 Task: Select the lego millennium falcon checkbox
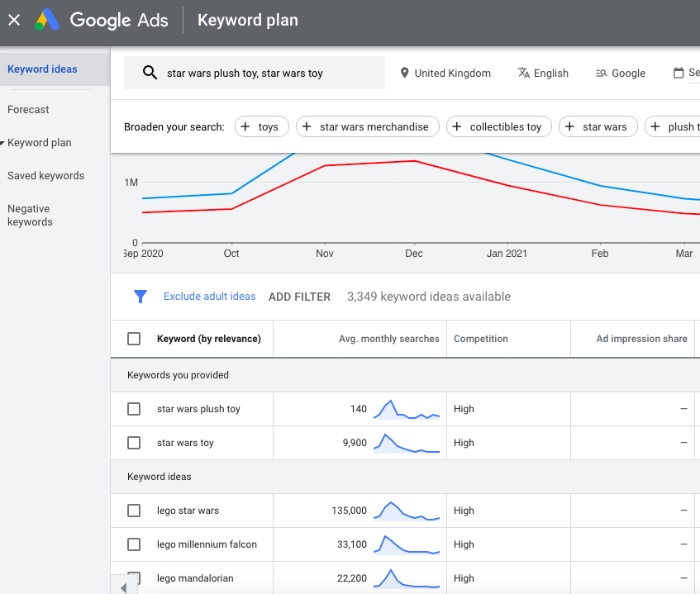click(x=134, y=544)
